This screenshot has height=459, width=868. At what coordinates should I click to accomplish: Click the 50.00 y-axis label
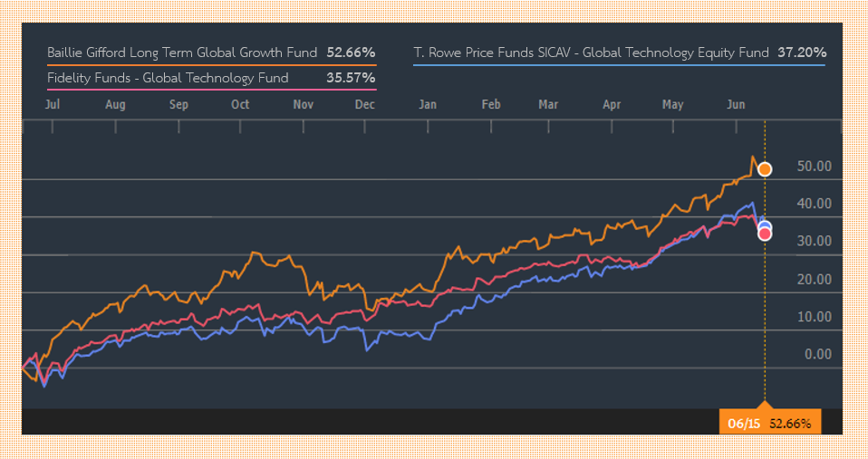814,167
